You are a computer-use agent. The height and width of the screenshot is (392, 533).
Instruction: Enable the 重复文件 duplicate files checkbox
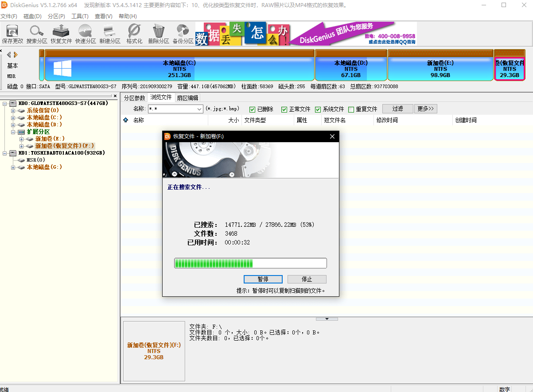coord(351,109)
